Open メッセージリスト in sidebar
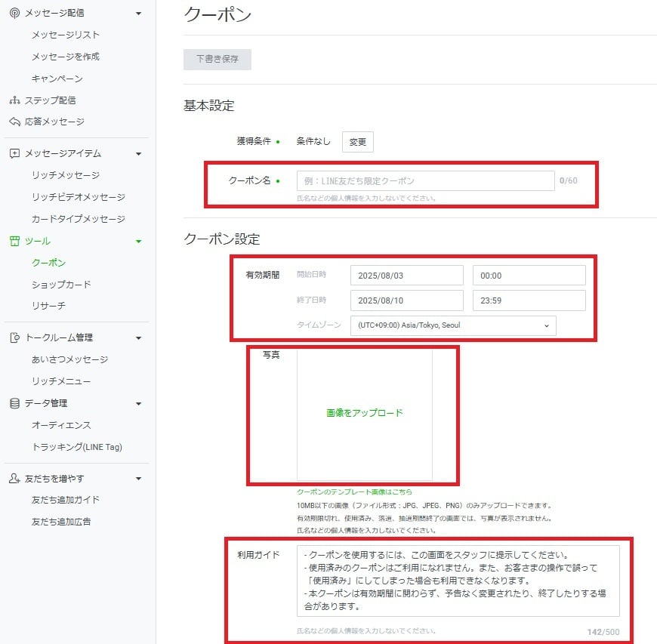 [x=66, y=35]
